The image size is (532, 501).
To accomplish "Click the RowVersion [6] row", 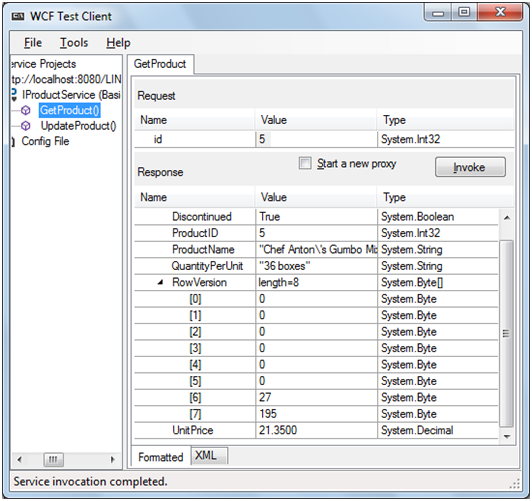I will click(316, 397).
